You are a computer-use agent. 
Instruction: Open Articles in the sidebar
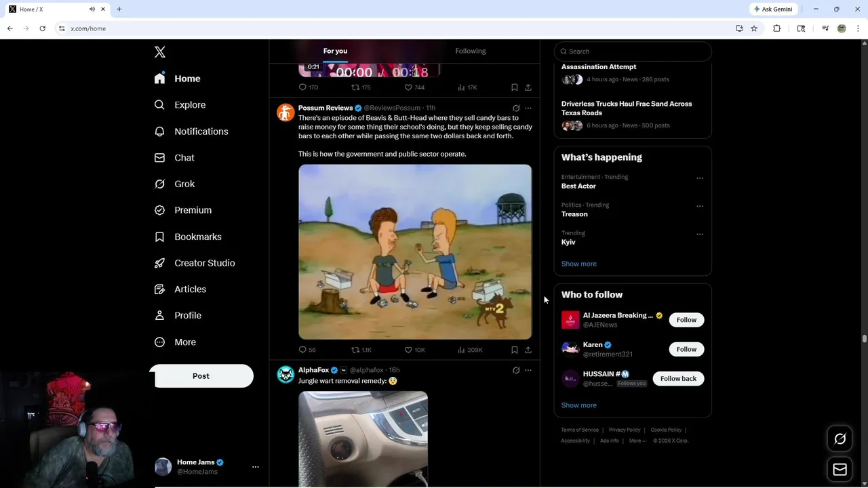pos(180,289)
